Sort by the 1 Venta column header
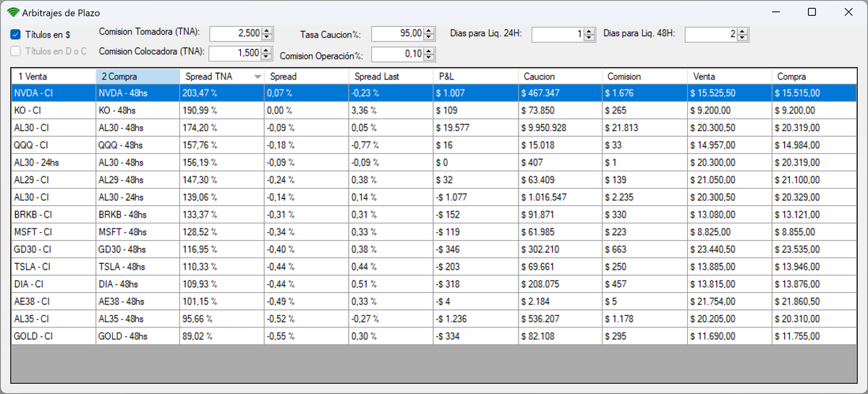This screenshot has height=394, width=868. pos(54,77)
